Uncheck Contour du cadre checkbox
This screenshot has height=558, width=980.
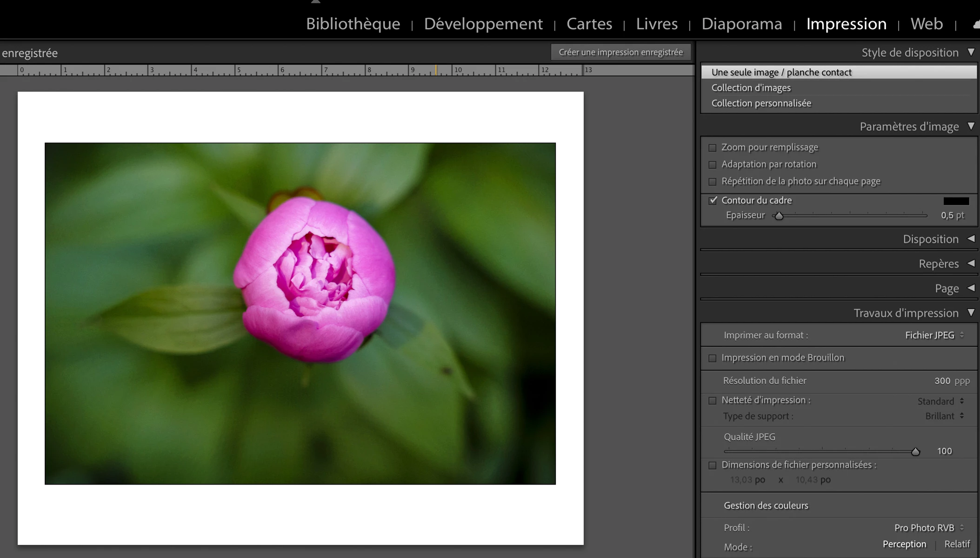(x=713, y=200)
